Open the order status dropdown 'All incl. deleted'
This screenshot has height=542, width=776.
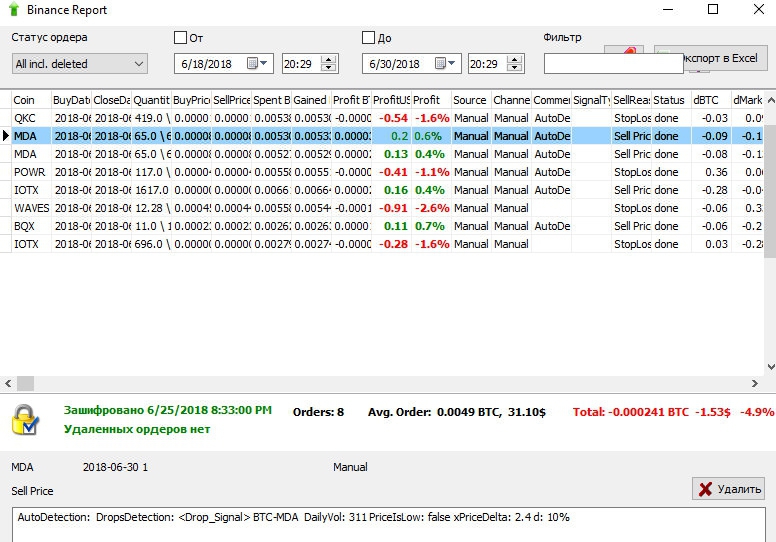80,64
